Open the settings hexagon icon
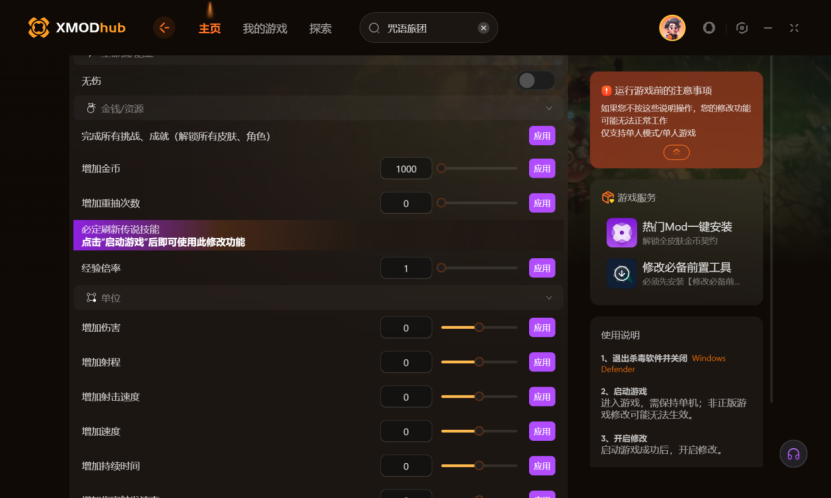The width and height of the screenshot is (831, 498). coord(742,28)
